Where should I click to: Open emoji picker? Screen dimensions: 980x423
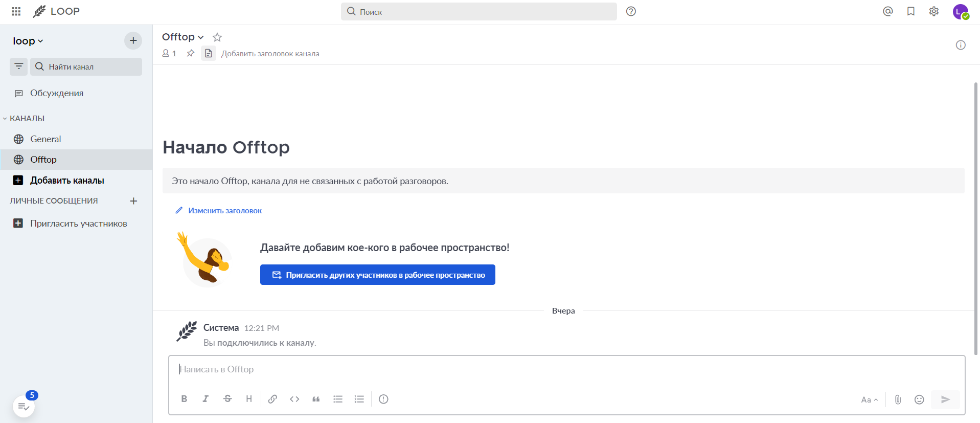pos(919,399)
